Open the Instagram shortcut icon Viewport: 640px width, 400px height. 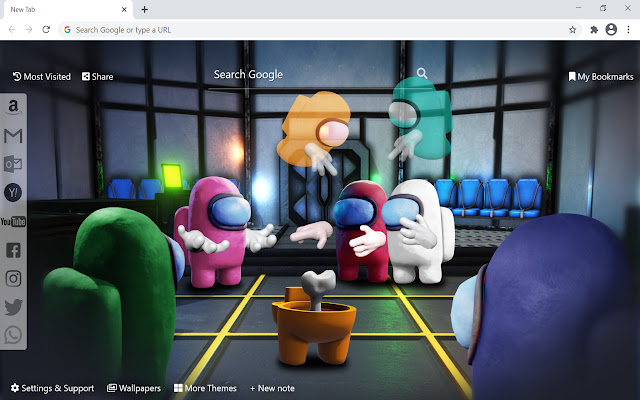pos(13,278)
